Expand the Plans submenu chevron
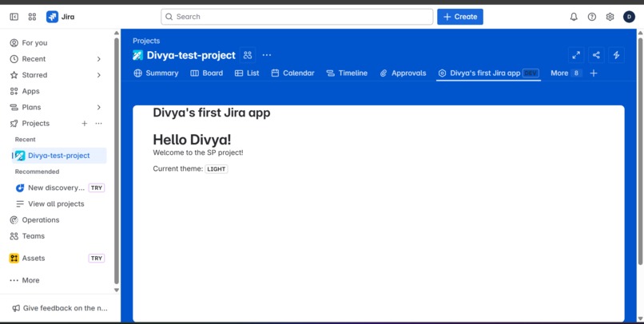 coord(98,108)
